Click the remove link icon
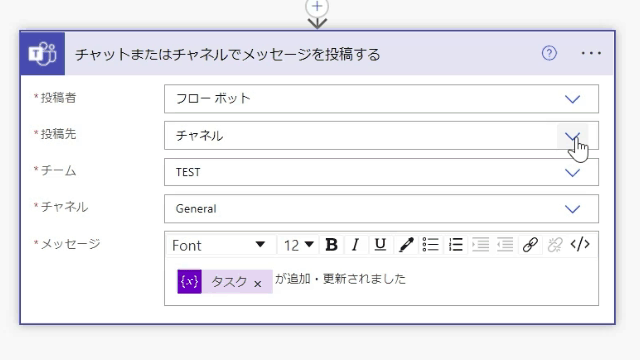Screen dimensions: 640x360 pos(555,245)
